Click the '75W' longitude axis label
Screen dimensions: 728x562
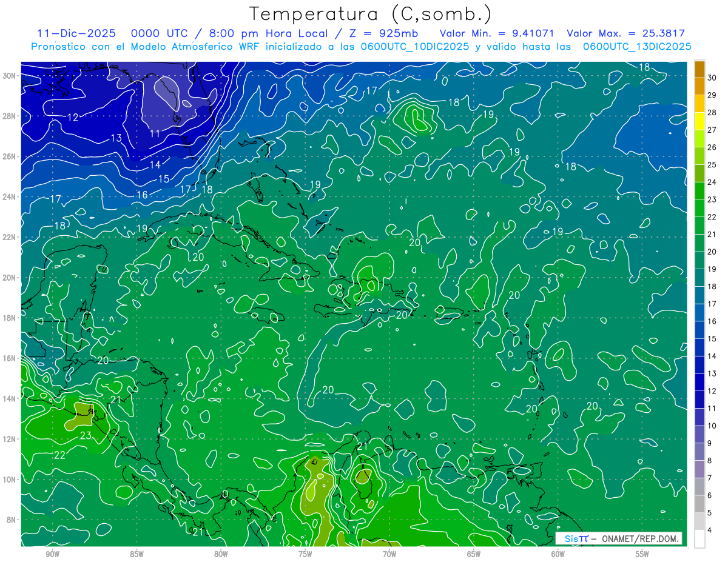[305, 554]
